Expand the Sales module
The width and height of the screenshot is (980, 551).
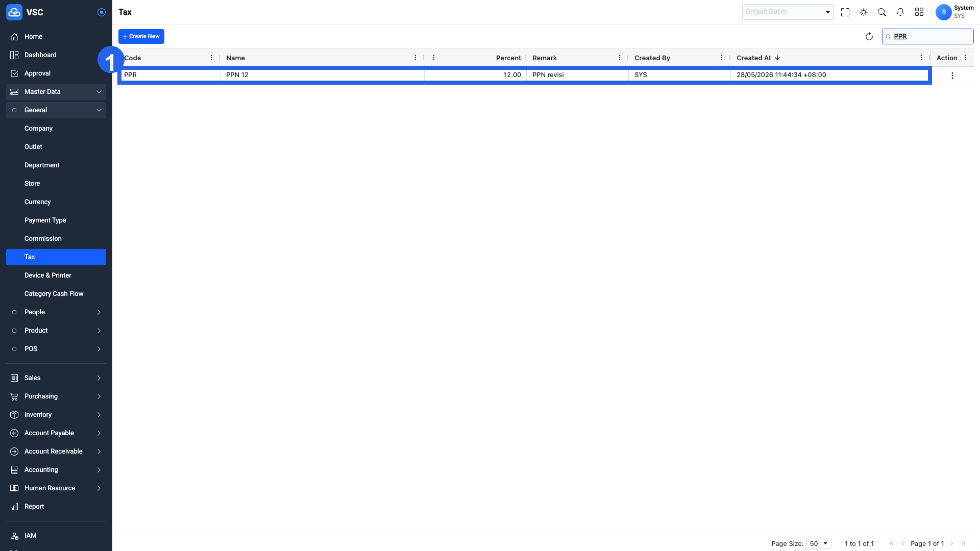(56, 378)
